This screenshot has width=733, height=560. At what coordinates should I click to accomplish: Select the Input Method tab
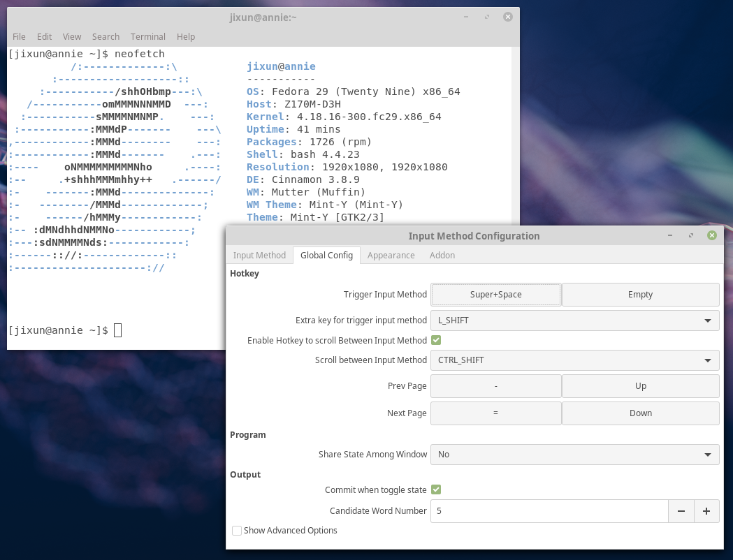click(x=259, y=255)
